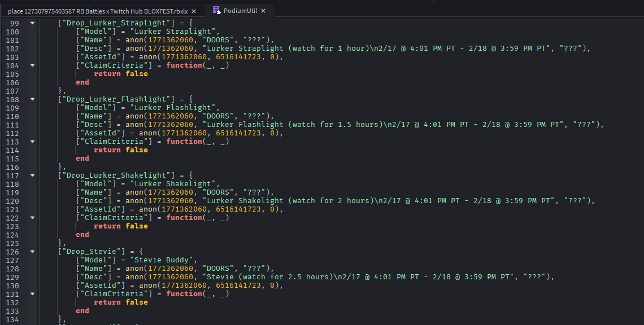Click line number 129 in the gutter
644x325 pixels.
click(12, 277)
